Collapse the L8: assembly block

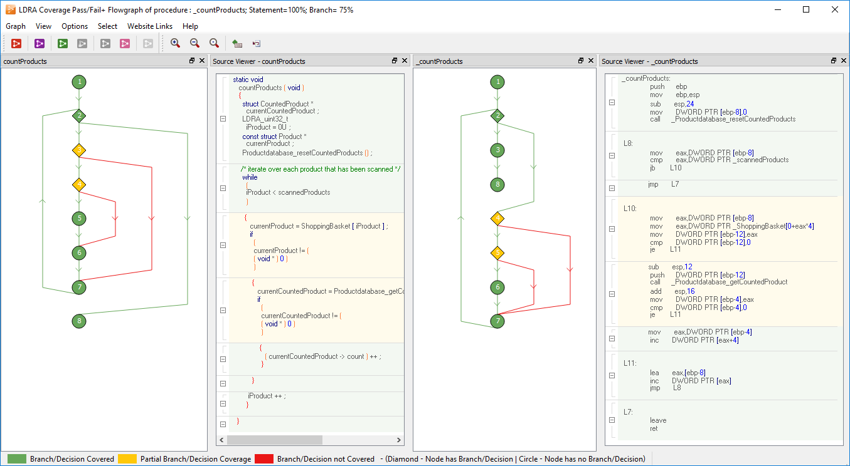pyautogui.click(x=611, y=156)
